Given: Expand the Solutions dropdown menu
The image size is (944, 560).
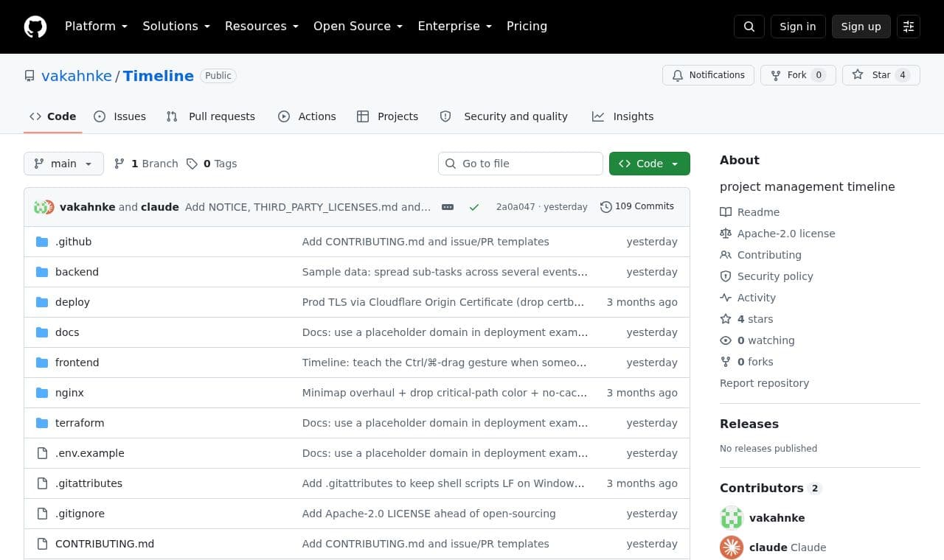Looking at the screenshot, I should pyautogui.click(x=176, y=27).
